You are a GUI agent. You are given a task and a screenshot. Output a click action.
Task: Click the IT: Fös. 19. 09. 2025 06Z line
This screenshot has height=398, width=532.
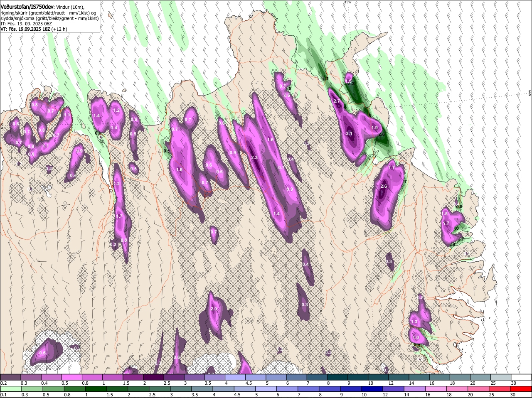tap(26, 24)
